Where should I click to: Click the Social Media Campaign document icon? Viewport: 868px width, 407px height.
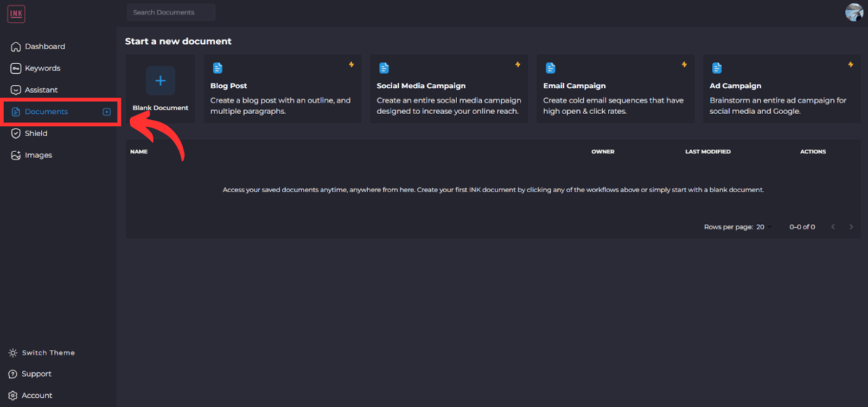coord(384,68)
